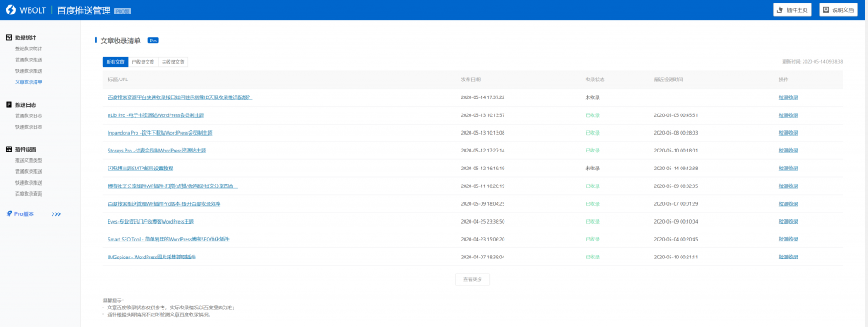Screen dimensions: 868x327
Task: Click the >>> arrows next to Pro版本
Action: [56, 213]
